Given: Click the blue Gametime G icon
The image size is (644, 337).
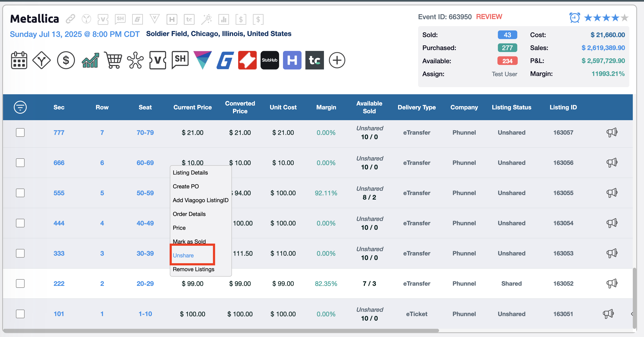Looking at the screenshot, I should click(225, 60).
